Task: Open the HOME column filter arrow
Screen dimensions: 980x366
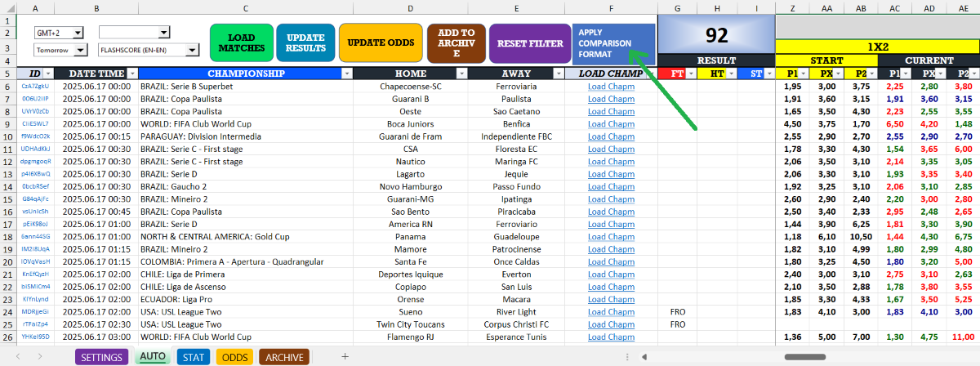Action: (x=462, y=74)
